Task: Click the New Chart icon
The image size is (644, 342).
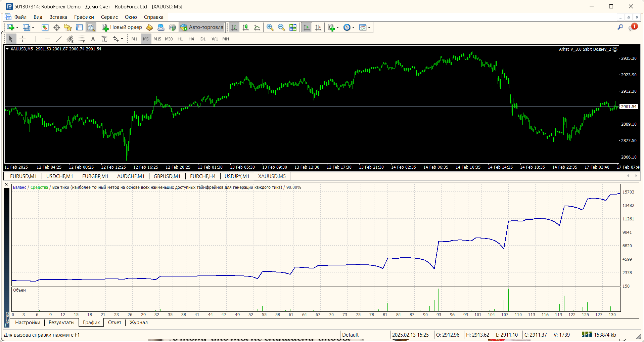Action: (11, 27)
